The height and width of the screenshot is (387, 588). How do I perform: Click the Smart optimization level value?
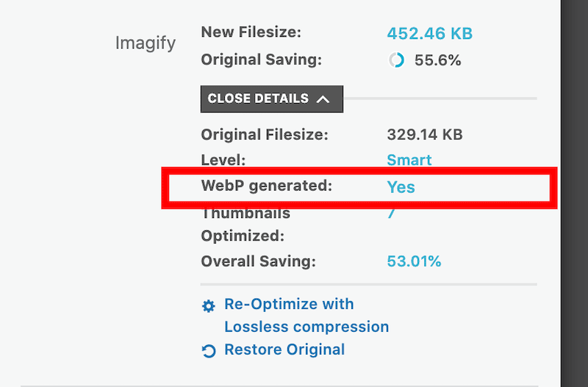pyautogui.click(x=409, y=160)
